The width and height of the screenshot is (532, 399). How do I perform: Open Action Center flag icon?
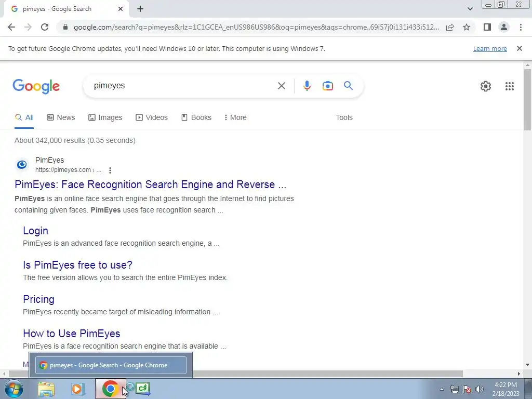pyautogui.click(x=467, y=389)
